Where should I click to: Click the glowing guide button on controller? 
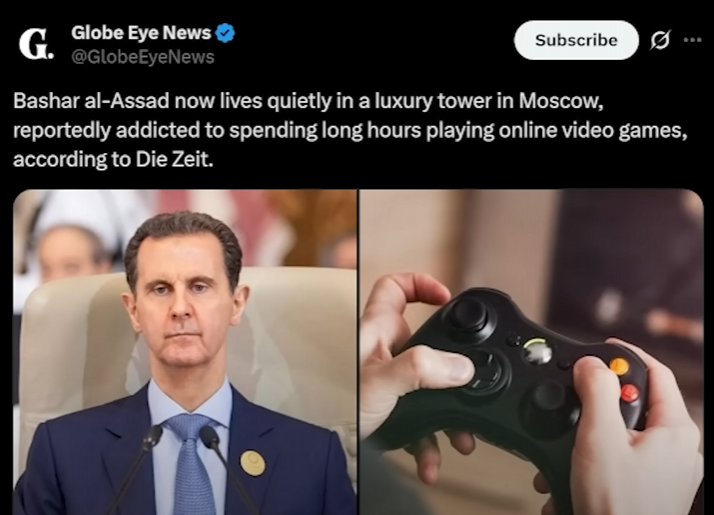pos(537,351)
